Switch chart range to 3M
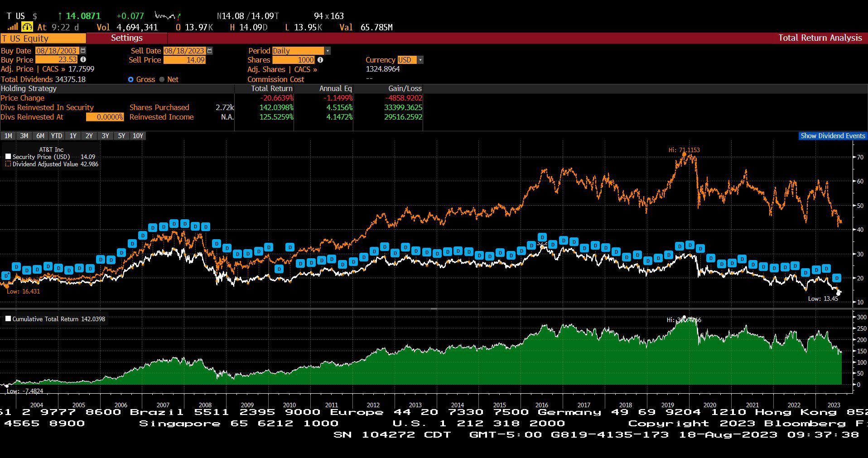 coord(24,136)
